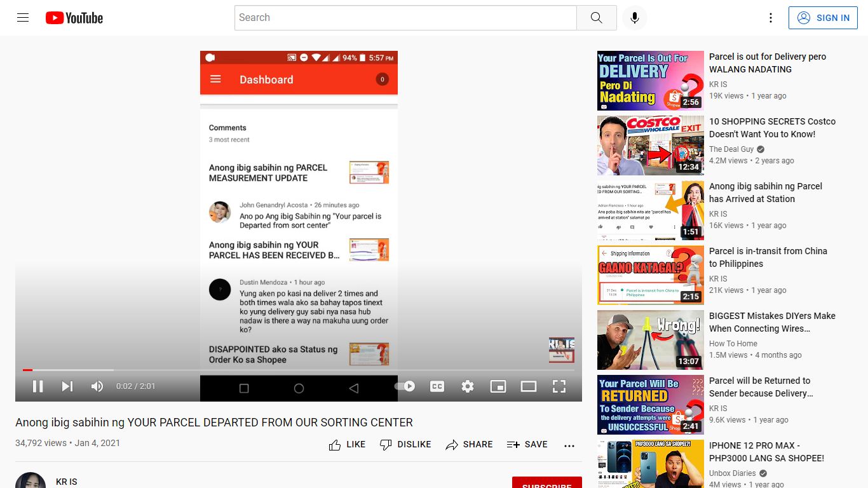Focus the Search input field
868x488 pixels.
tap(405, 18)
